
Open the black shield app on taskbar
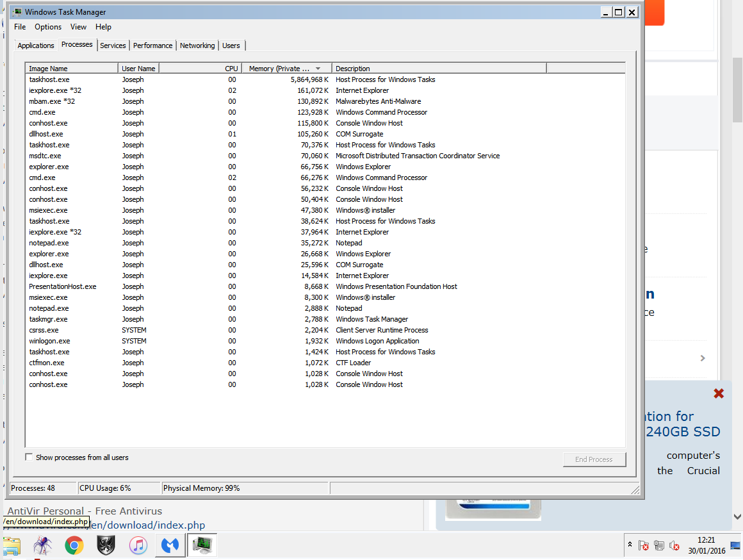click(x=106, y=545)
